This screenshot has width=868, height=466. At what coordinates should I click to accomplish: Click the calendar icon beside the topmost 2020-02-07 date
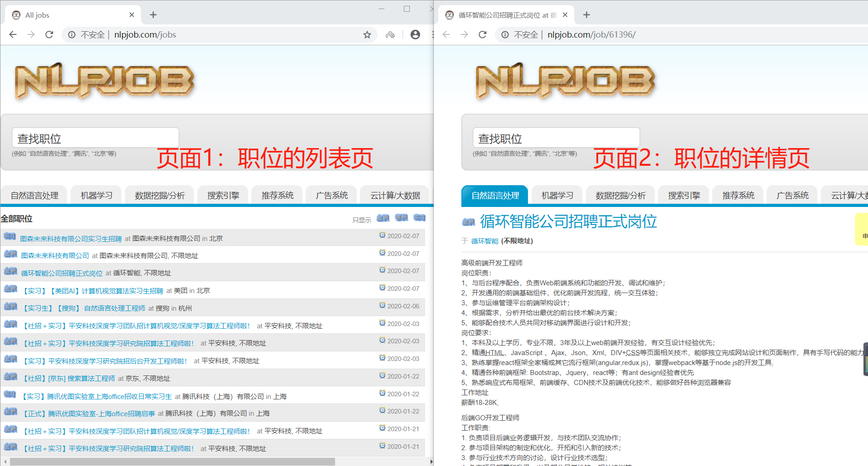point(382,234)
